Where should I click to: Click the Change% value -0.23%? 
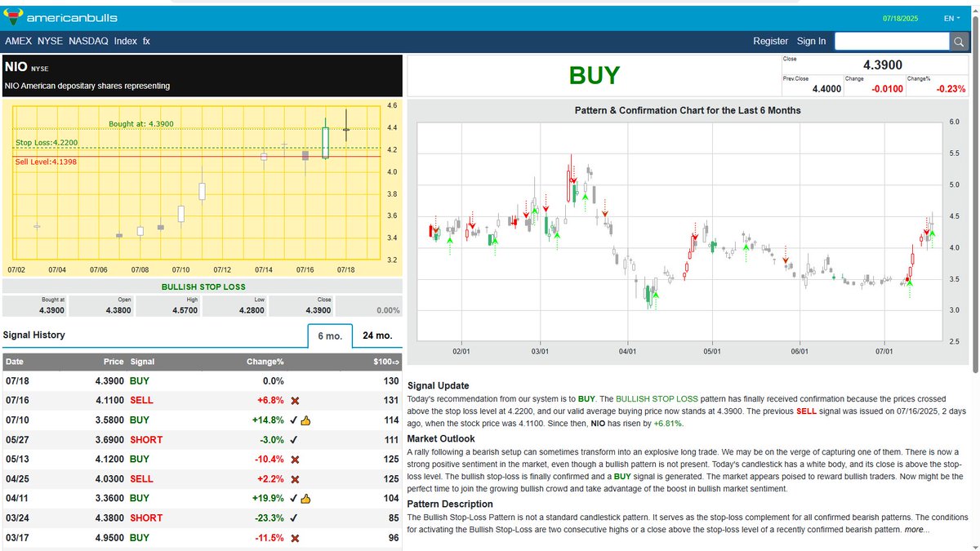tap(951, 88)
